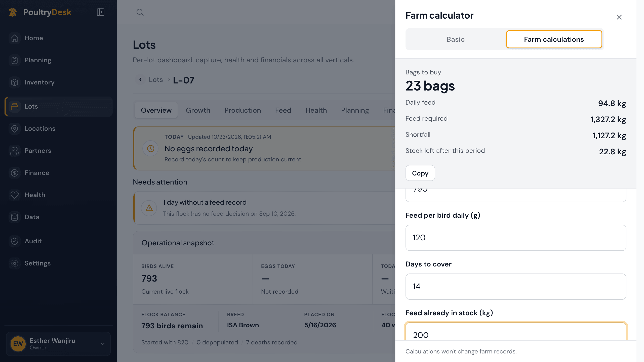Navigate to Home in sidebar

(58, 38)
